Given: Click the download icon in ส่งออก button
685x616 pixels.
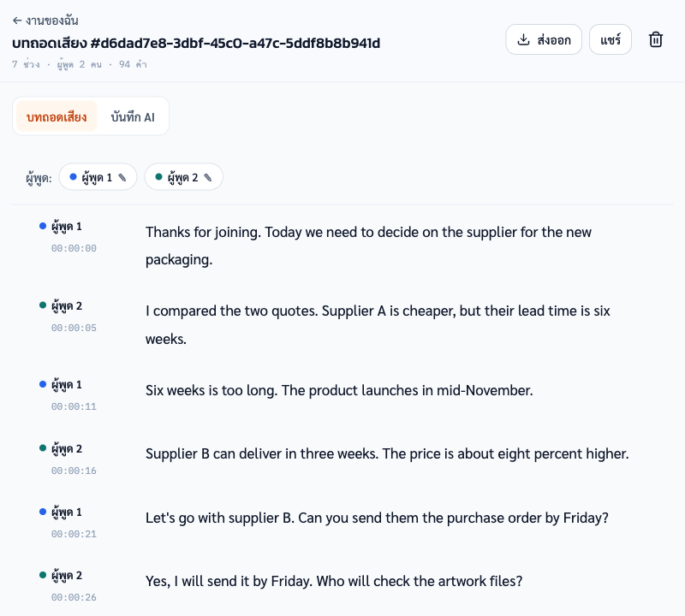Looking at the screenshot, I should coord(523,39).
